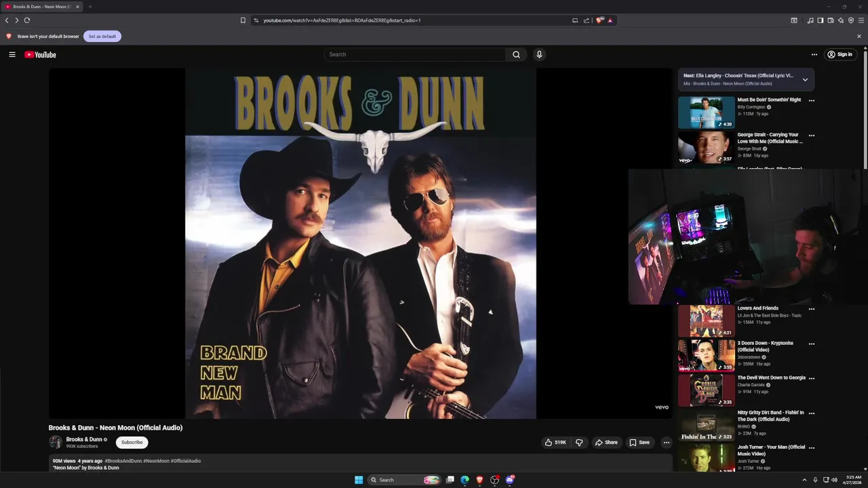
Task: Open options for Lovers And Friends video
Action: pos(811,309)
